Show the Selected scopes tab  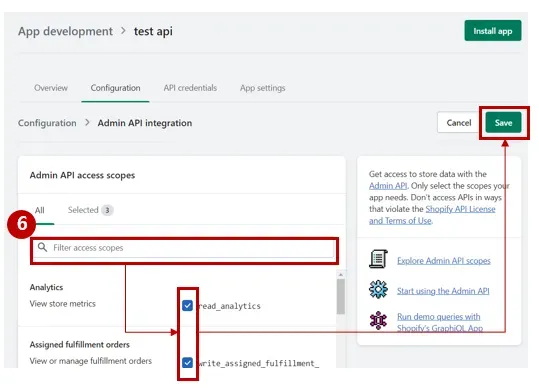[90, 210]
